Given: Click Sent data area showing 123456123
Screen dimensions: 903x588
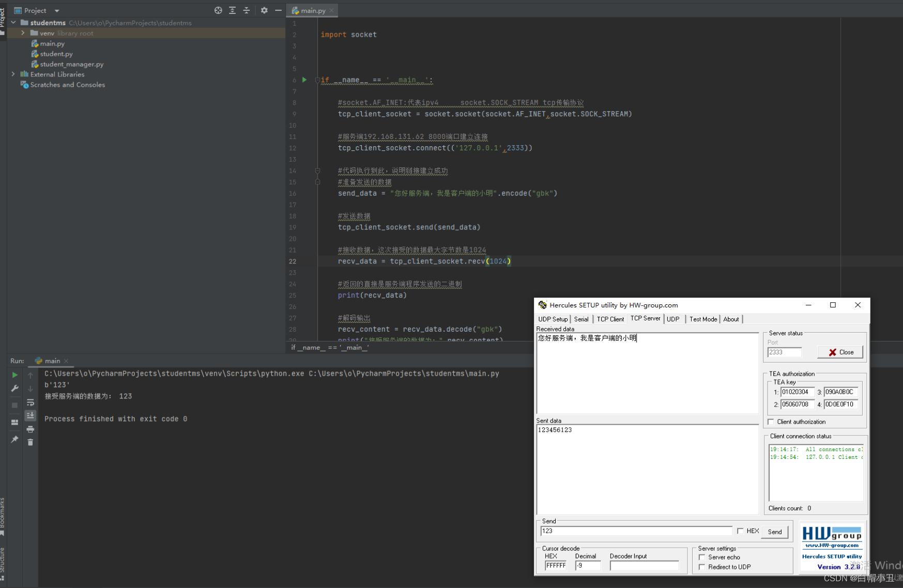Looking at the screenshot, I should (x=648, y=469).
